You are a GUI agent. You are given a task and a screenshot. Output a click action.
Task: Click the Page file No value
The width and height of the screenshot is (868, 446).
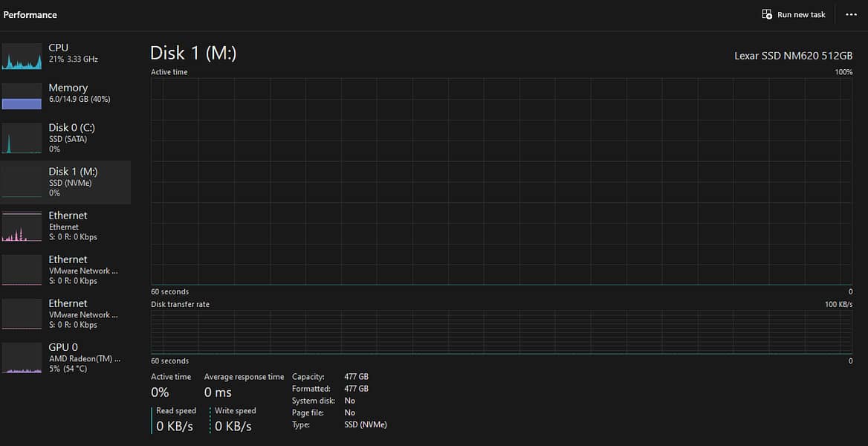click(349, 413)
